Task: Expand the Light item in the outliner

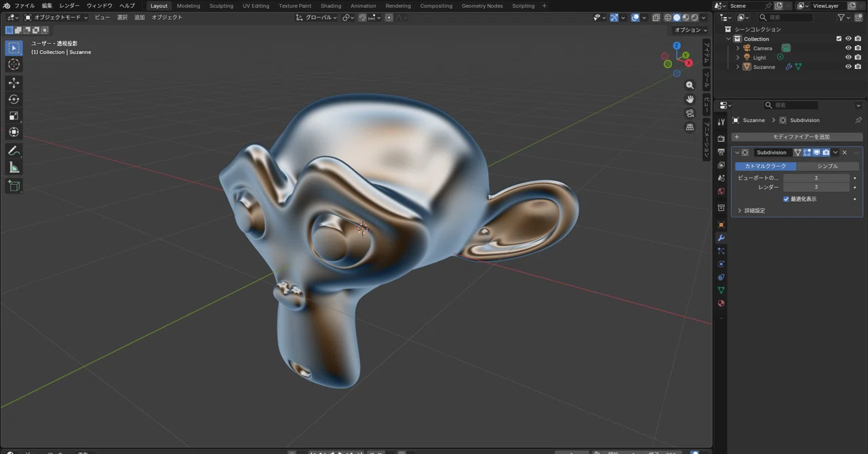Action: tap(738, 58)
